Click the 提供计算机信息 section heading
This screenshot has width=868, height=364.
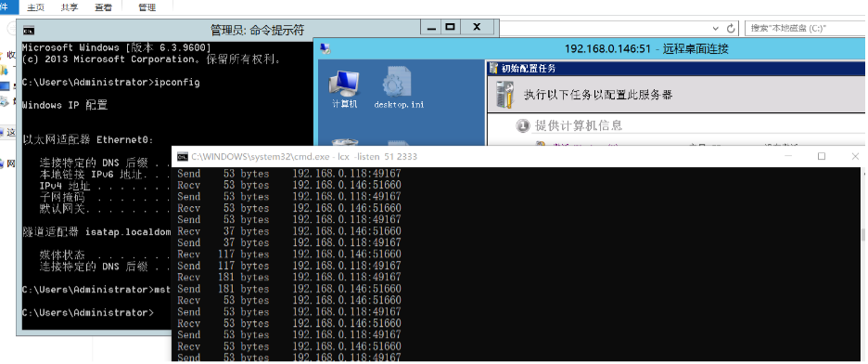tap(579, 125)
